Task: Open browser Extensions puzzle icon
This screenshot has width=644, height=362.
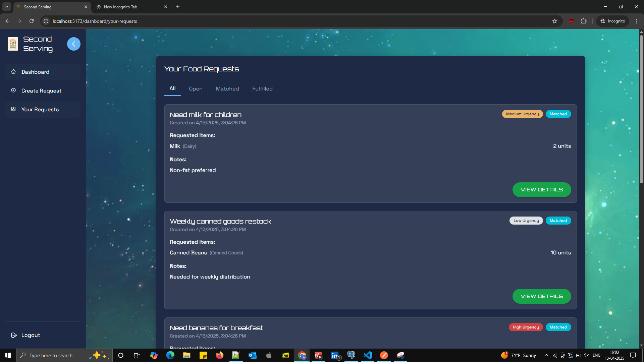Action: pos(584,21)
